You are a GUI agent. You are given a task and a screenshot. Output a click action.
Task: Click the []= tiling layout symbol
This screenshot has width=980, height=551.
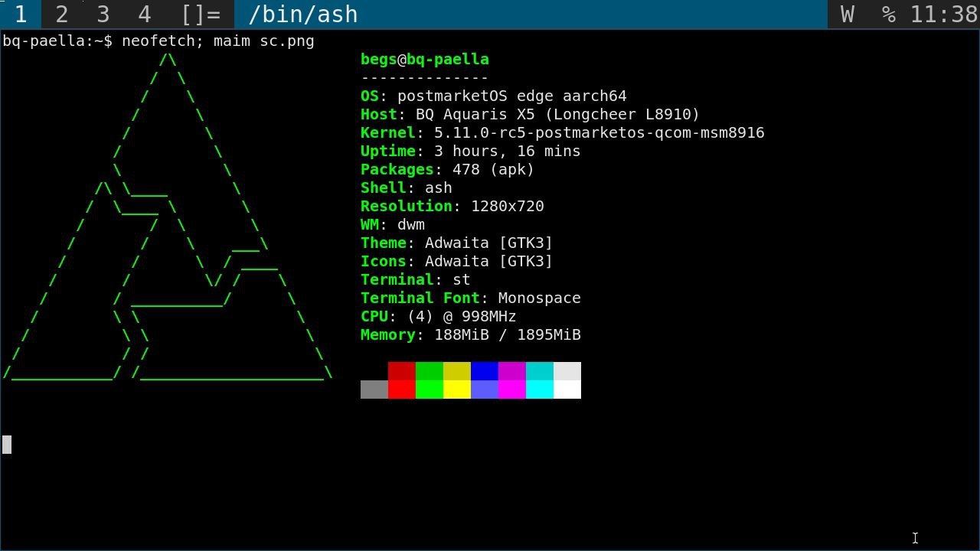point(201,15)
